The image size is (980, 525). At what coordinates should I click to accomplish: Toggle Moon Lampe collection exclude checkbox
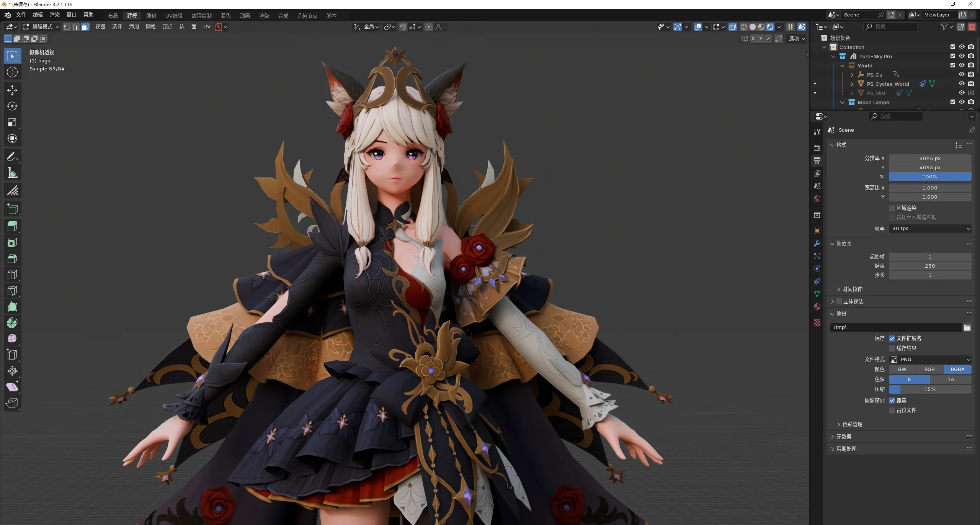coord(952,102)
